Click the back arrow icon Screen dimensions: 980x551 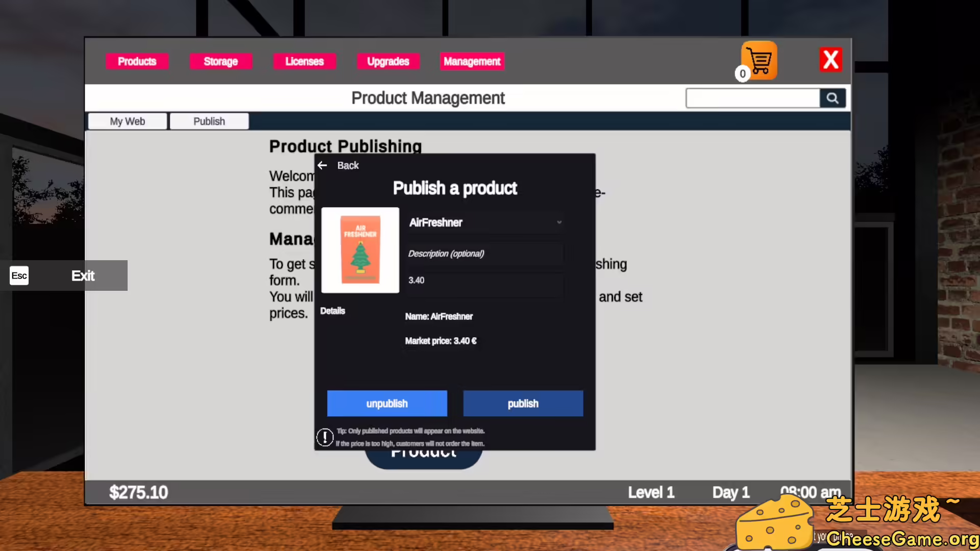tap(322, 165)
